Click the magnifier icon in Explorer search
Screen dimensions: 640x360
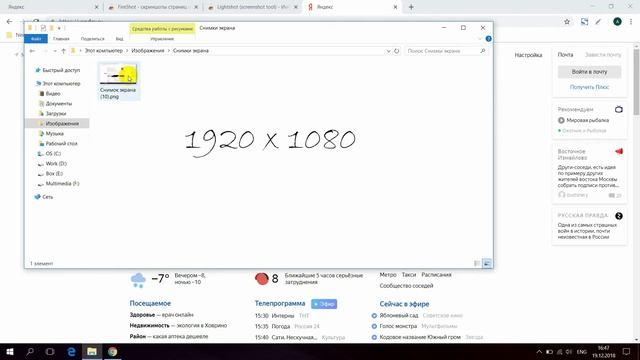(x=482, y=51)
